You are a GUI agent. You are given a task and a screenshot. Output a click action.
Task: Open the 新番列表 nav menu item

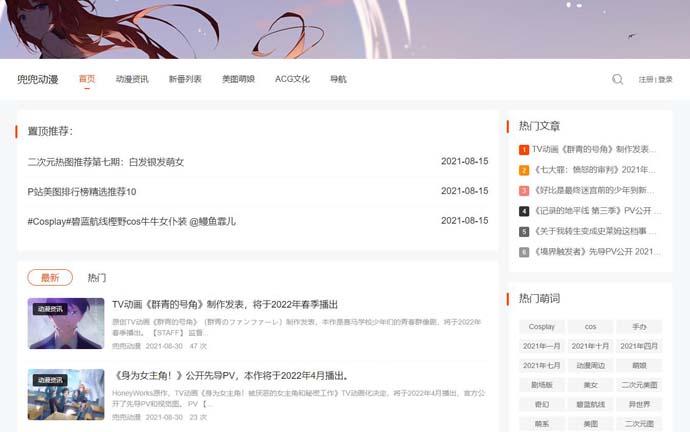click(x=185, y=79)
